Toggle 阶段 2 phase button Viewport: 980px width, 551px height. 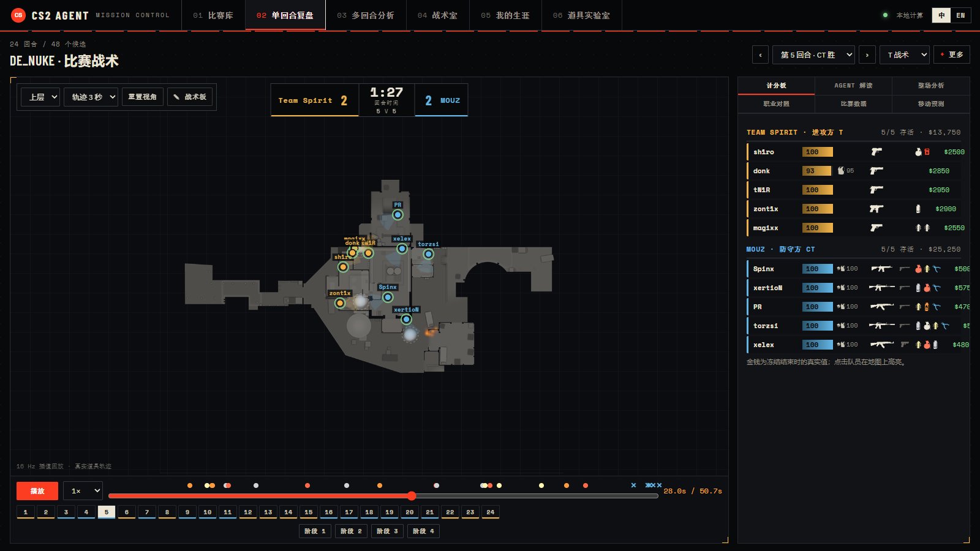pos(352,531)
